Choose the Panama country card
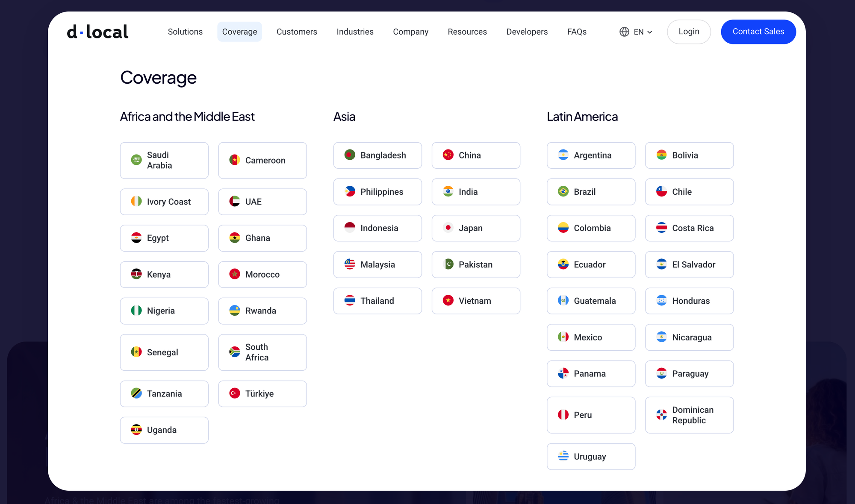 pos(591,374)
